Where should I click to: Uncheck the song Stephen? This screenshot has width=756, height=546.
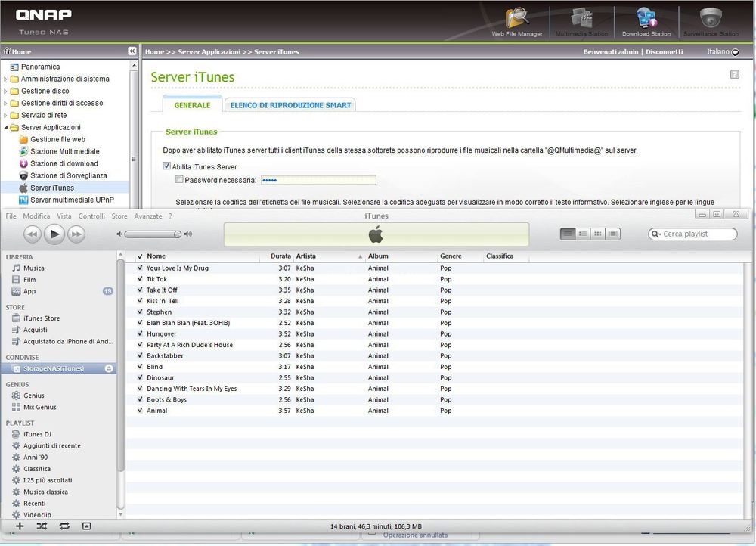(x=140, y=312)
